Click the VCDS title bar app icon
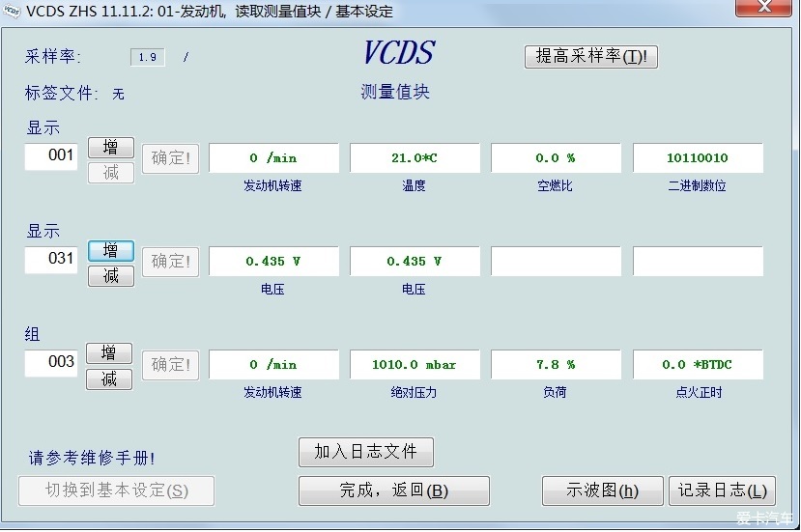This screenshot has width=801, height=532. (x=12, y=11)
